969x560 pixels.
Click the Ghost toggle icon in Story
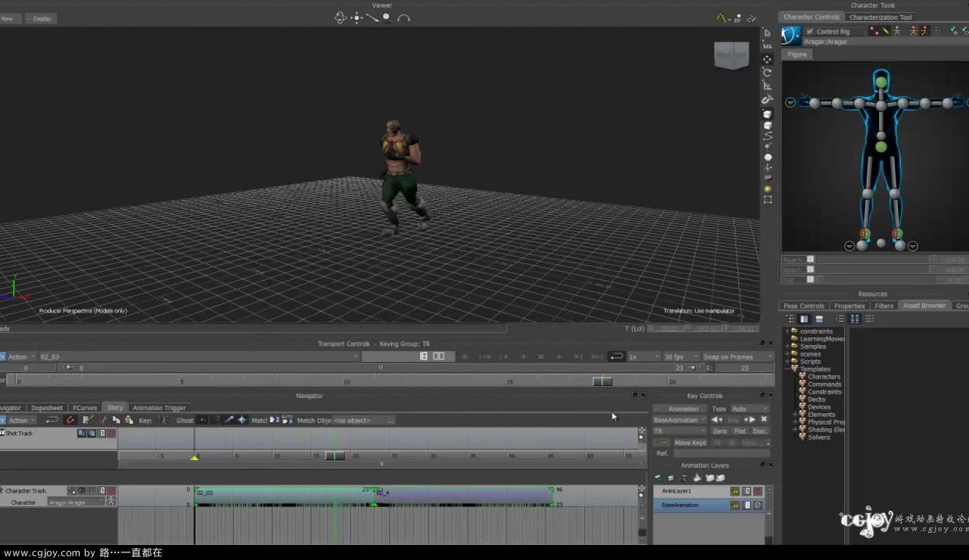203,420
